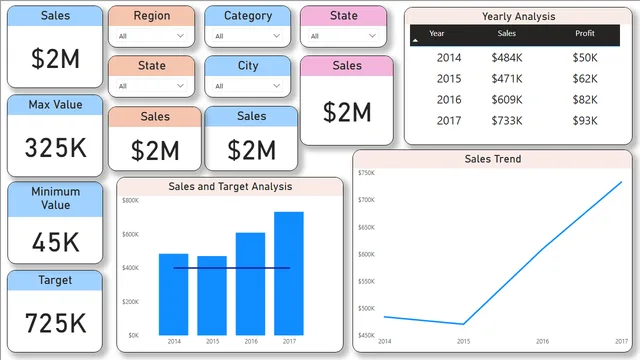Click the $50K profit value
Viewport: 640px width, 360px height.
pyautogui.click(x=584, y=58)
